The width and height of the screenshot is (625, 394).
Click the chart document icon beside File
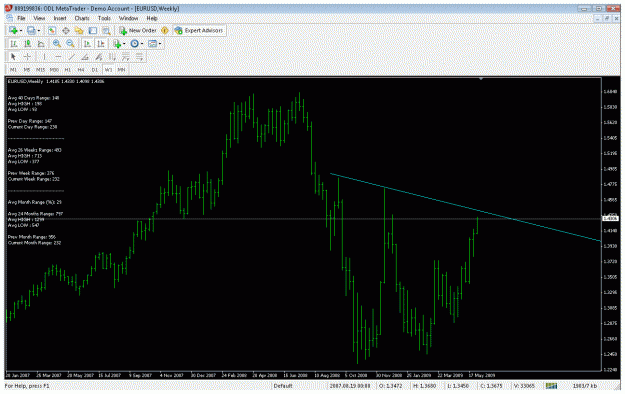point(10,18)
